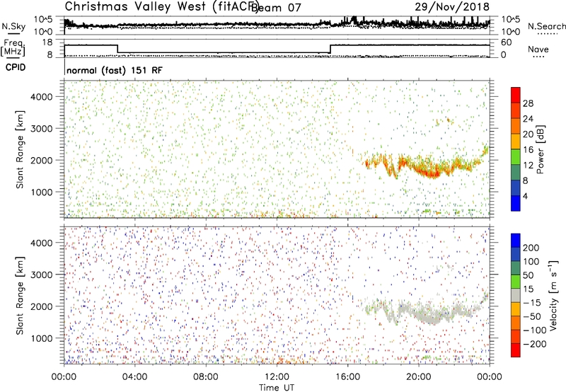Click the 'Freq. [MHz]' axis label

click(13, 48)
